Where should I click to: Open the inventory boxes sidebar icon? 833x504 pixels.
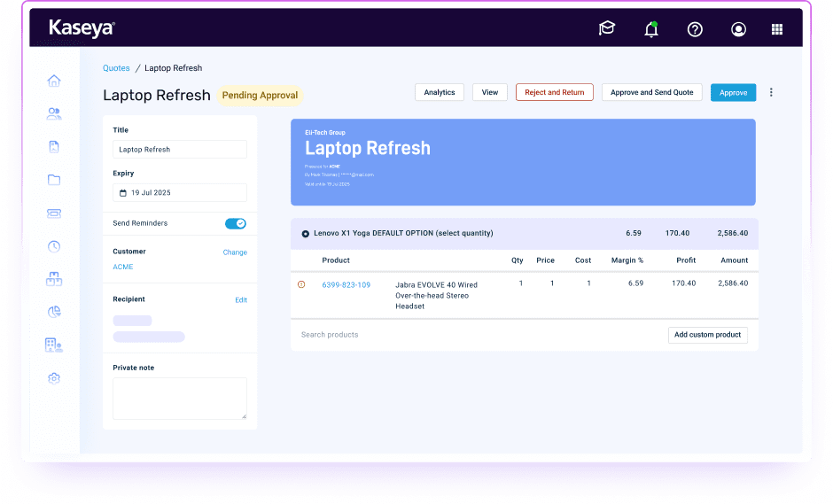point(54,279)
